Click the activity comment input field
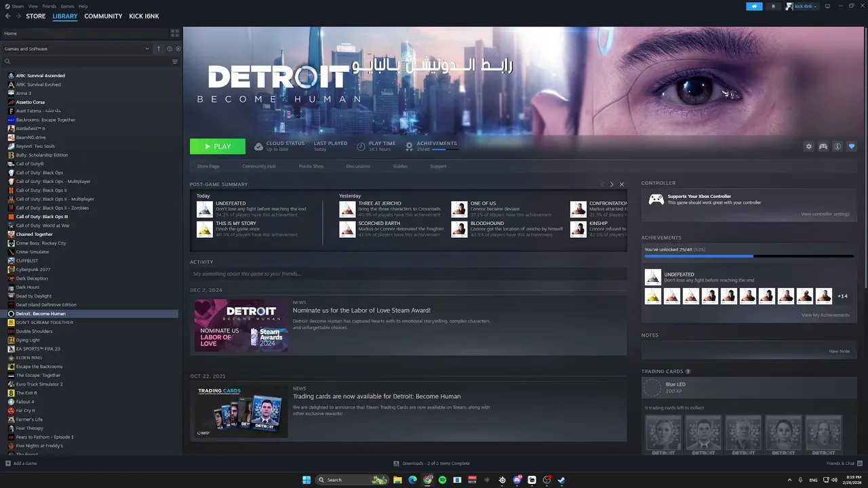 (x=408, y=274)
